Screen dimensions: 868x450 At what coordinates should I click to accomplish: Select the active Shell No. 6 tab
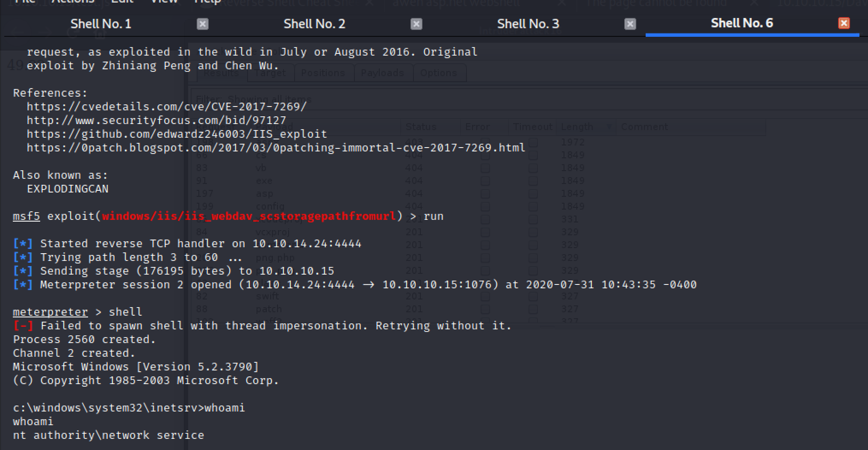coord(742,23)
